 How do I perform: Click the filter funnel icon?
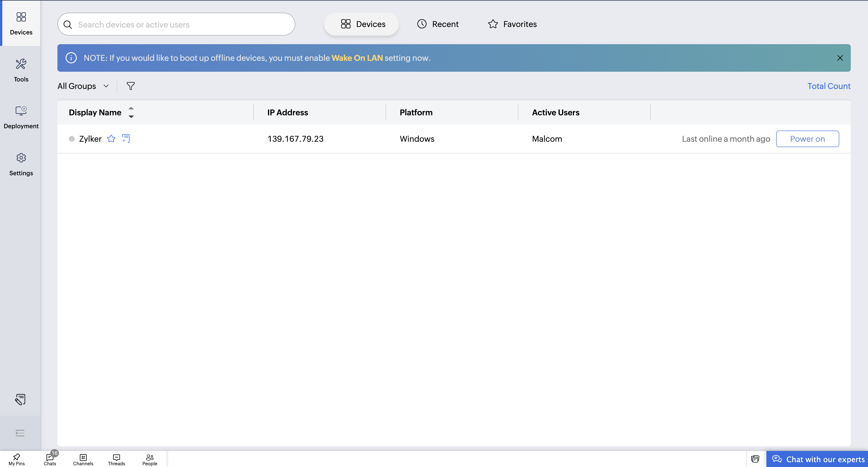point(131,86)
